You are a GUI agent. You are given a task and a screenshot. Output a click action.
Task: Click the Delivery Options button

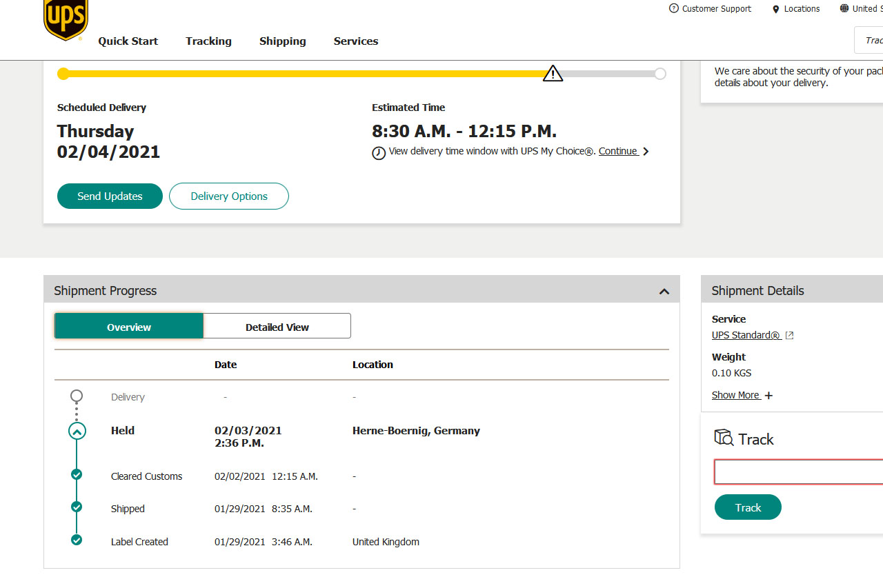click(229, 196)
